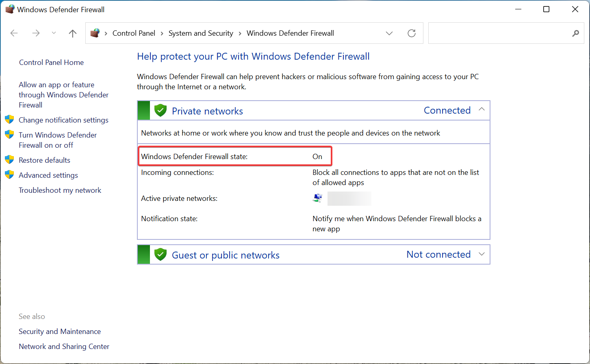Viewport: 590px width, 364px height.
Task: Open the recent locations dropdown arrow
Action: [x=54, y=33]
